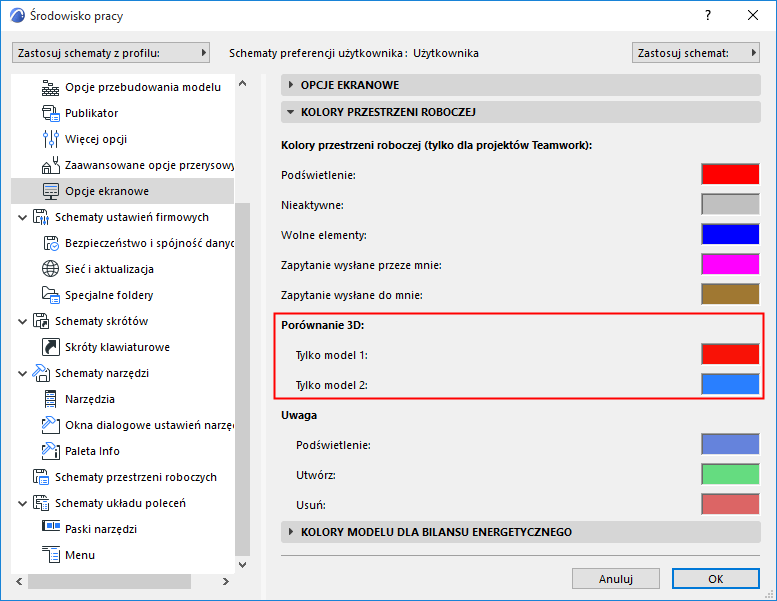Screen dimensions: 777x601
Task: Click the Publikator icon in the tree
Action: point(51,113)
